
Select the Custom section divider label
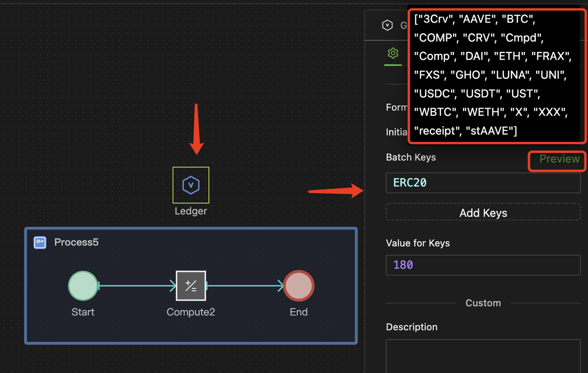click(x=483, y=303)
